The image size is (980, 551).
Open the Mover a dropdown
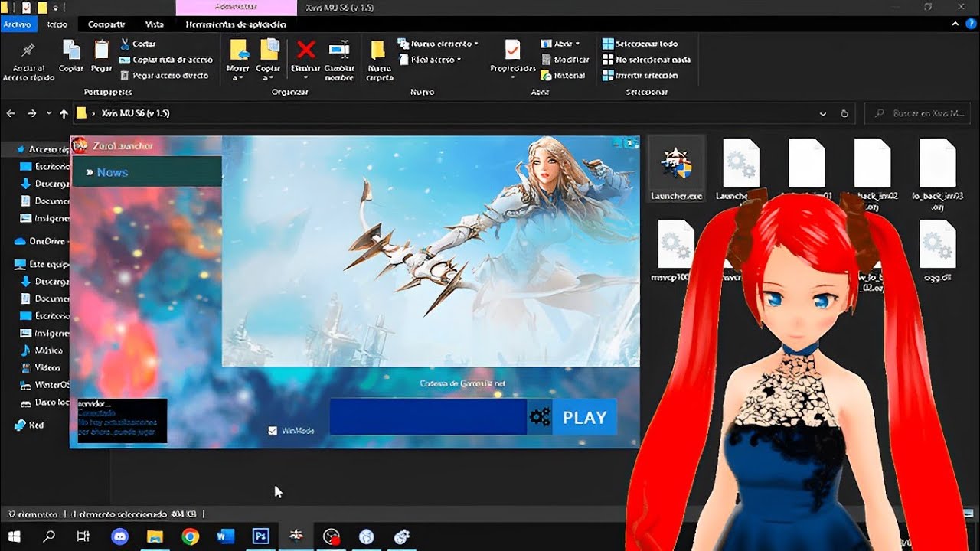pyautogui.click(x=238, y=60)
